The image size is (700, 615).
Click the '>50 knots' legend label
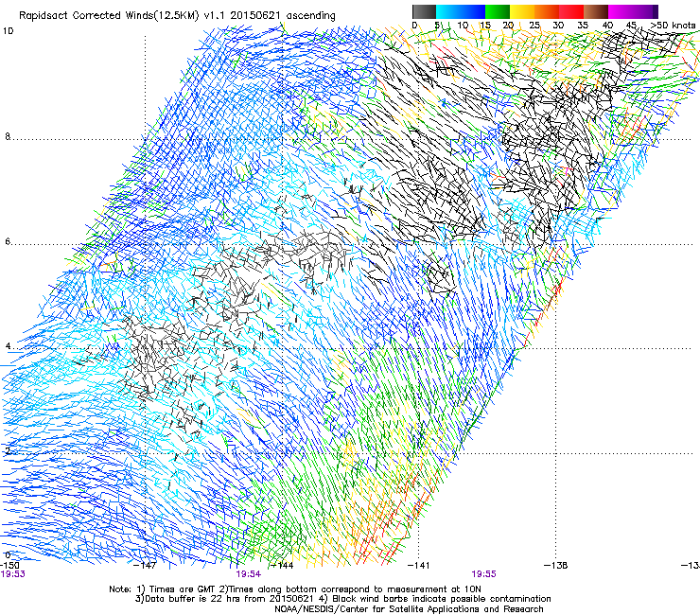tap(673, 25)
